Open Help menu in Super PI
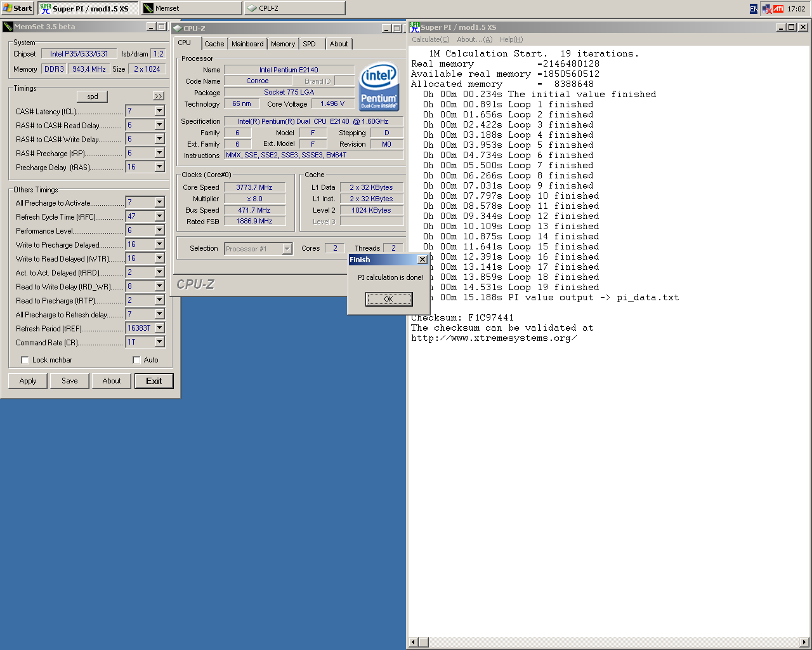Screen dimensions: 812x650 coord(511,39)
